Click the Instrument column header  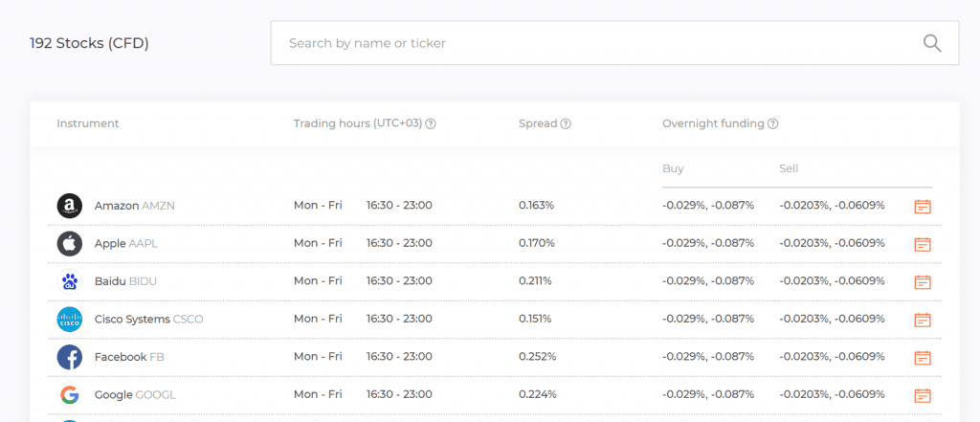click(x=87, y=123)
